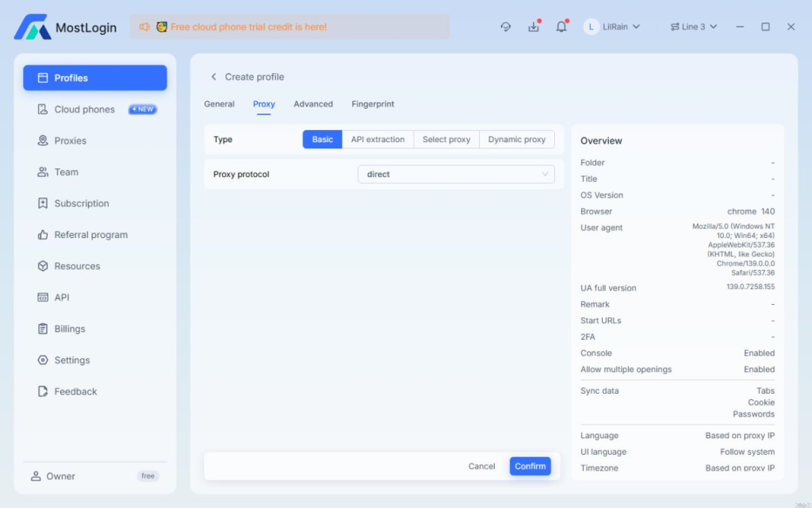Click the free cloud phone trial banner
The width and height of the screenshot is (812, 508).
point(289,27)
